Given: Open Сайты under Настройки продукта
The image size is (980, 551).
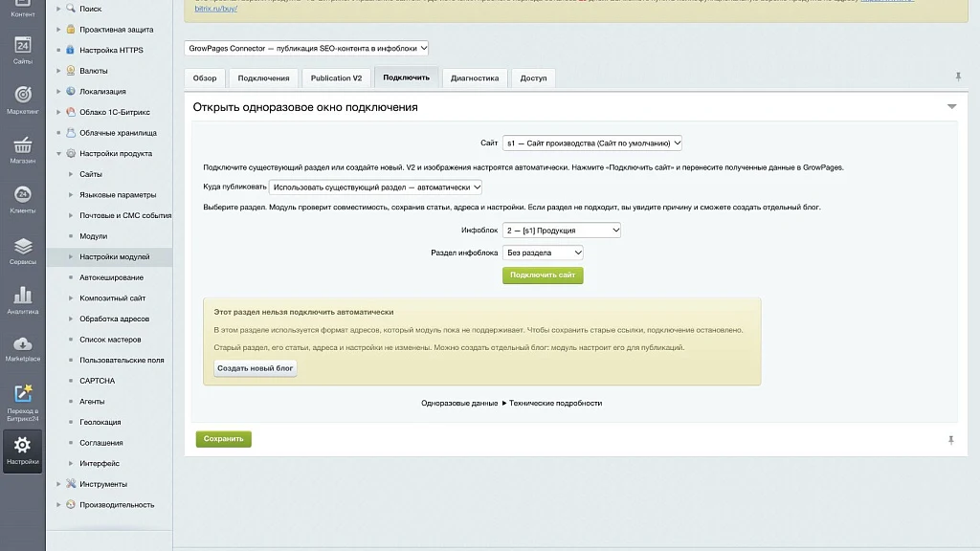Looking at the screenshot, I should (91, 174).
